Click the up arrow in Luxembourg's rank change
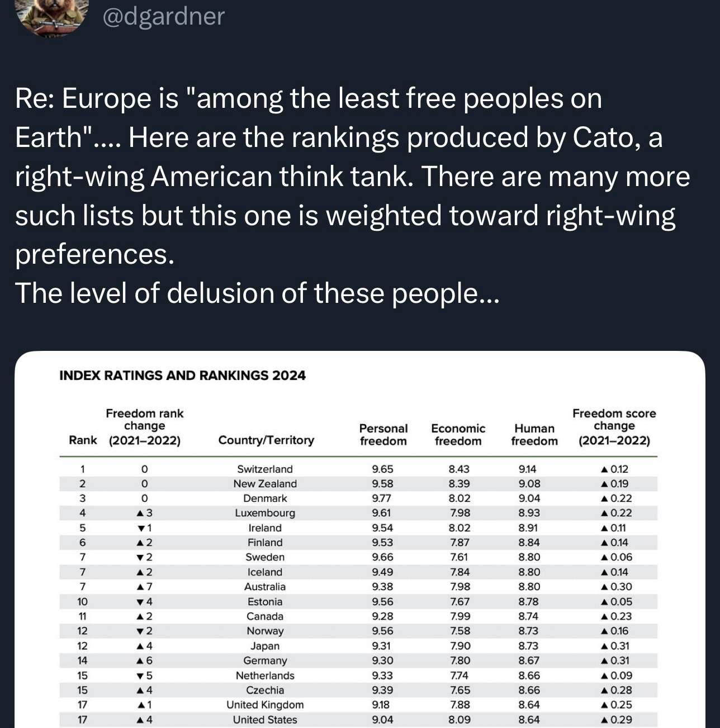720x728 pixels. 140,513
